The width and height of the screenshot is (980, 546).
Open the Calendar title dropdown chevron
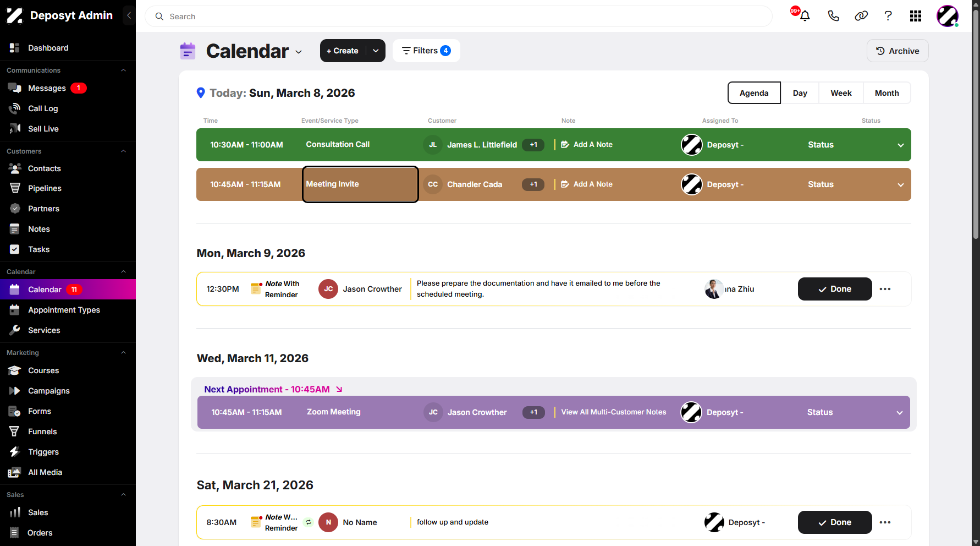point(299,52)
